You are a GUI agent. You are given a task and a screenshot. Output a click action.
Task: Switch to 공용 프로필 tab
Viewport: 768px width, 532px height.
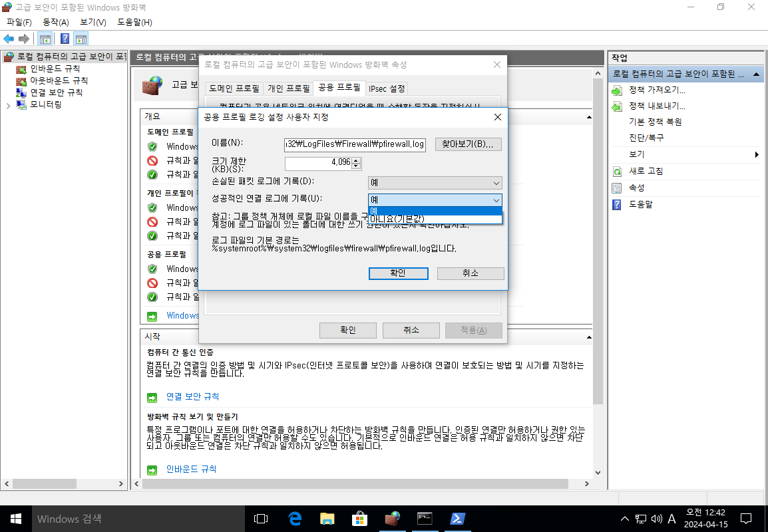point(339,88)
